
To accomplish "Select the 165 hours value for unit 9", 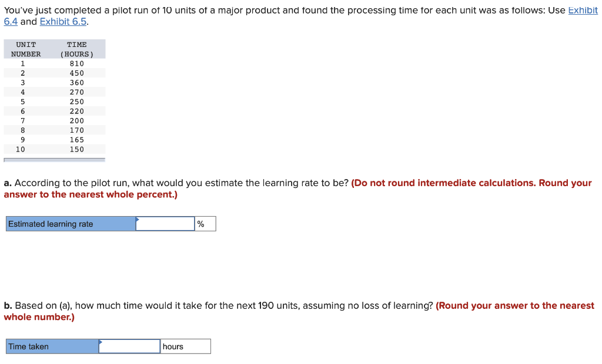I will tap(77, 140).
